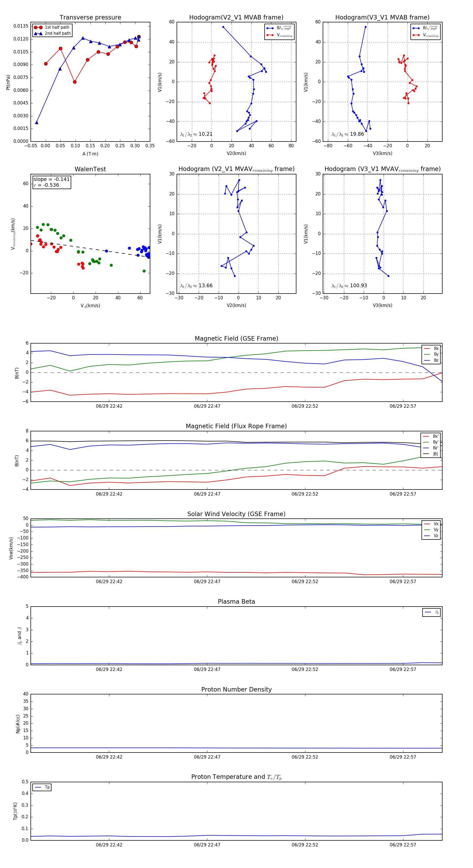The height and width of the screenshot is (868, 473).
Task: Click the "βp and β" y-axis label
Action: 19,636
